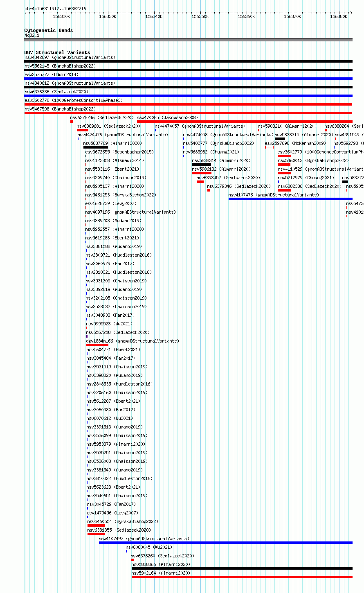Image resolution: width=364 pixels, height=593 pixels.
Task: Select label nsv2809721 (Huddleston2016)
Action: (x=119, y=255)
